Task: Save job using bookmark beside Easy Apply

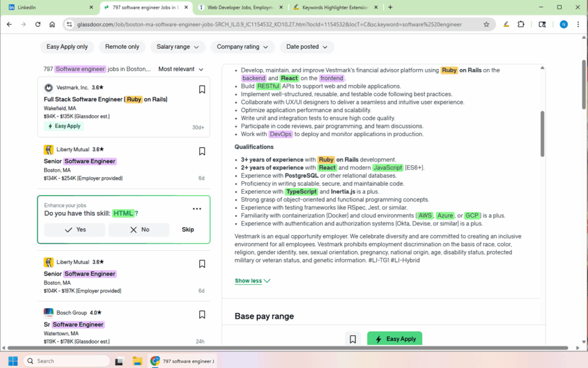Action: 353,339
